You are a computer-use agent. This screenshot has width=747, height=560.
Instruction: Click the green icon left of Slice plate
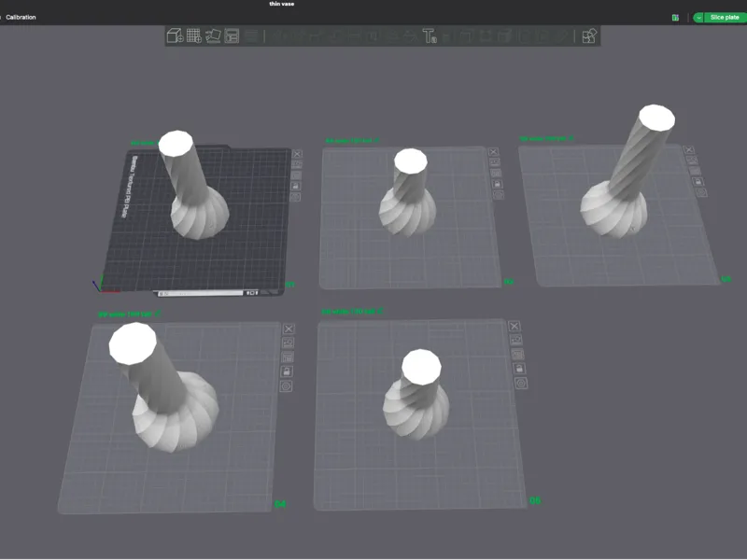click(x=675, y=18)
